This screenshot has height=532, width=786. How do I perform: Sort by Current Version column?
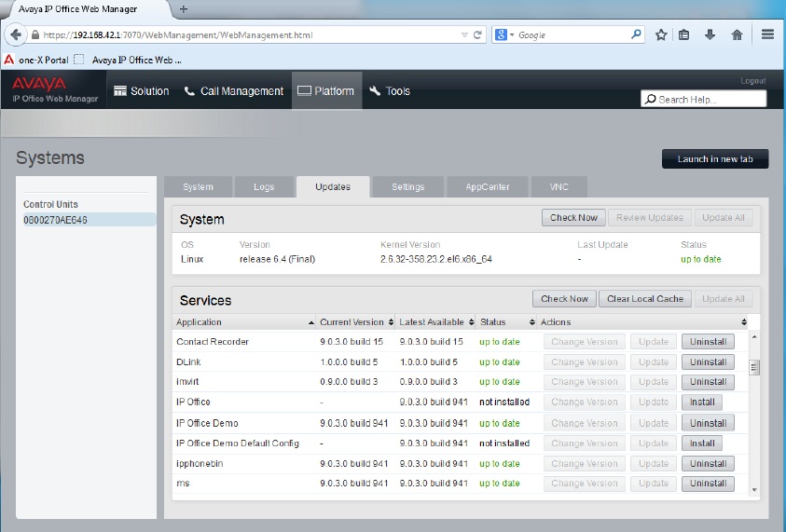click(x=356, y=322)
